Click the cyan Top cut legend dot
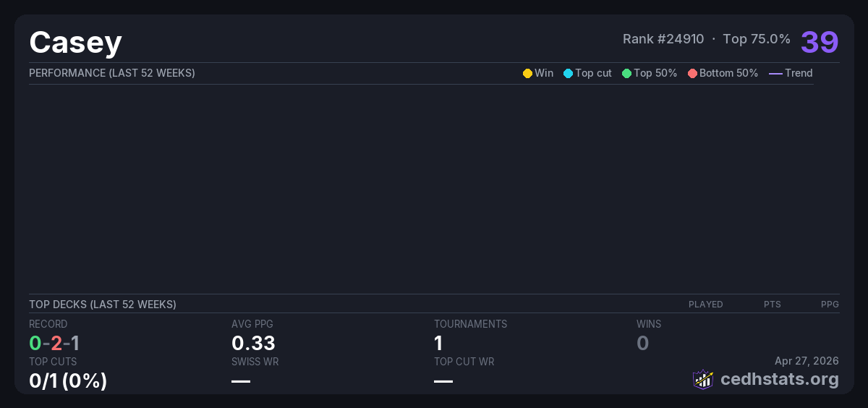The height and width of the screenshot is (408, 868). tap(568, 73)
